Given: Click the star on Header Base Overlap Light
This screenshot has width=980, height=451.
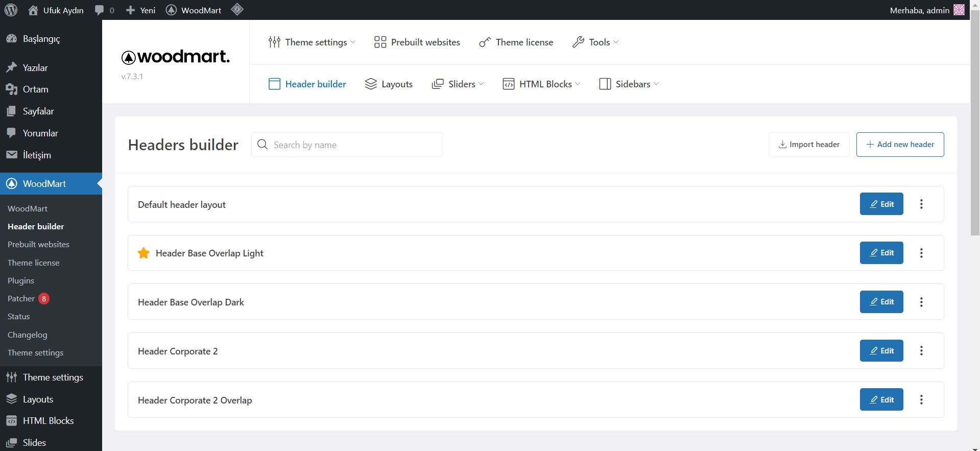Looking at the screenshot, I should 144,253.
